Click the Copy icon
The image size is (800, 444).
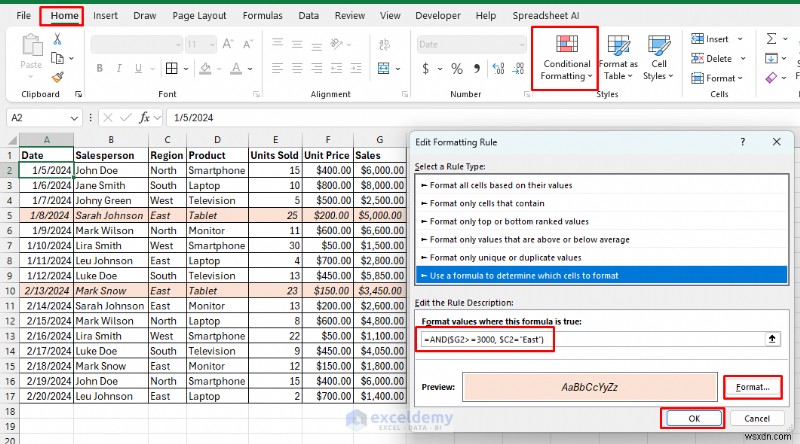(57, 58)
